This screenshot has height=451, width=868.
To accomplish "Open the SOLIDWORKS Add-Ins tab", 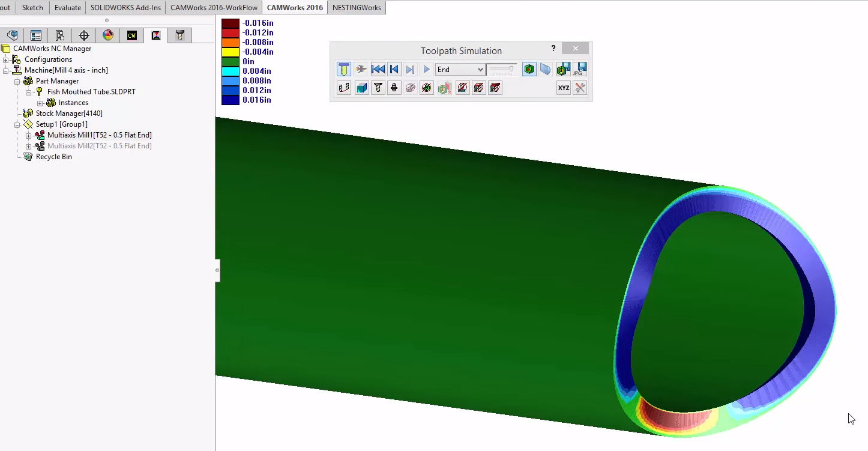I will tap(125, 8).
